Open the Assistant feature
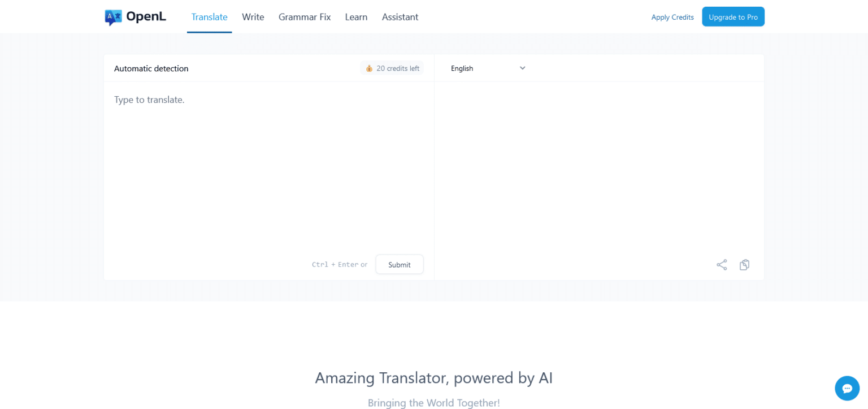868x409 pixels. pyautogui.click(x=400, y=17)
